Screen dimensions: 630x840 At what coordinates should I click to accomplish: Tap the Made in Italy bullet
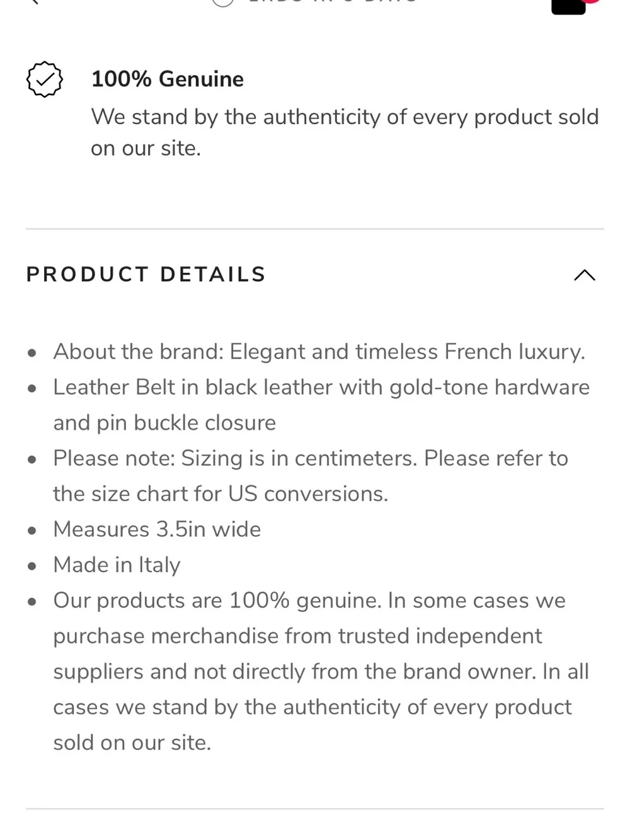point(117,565)
